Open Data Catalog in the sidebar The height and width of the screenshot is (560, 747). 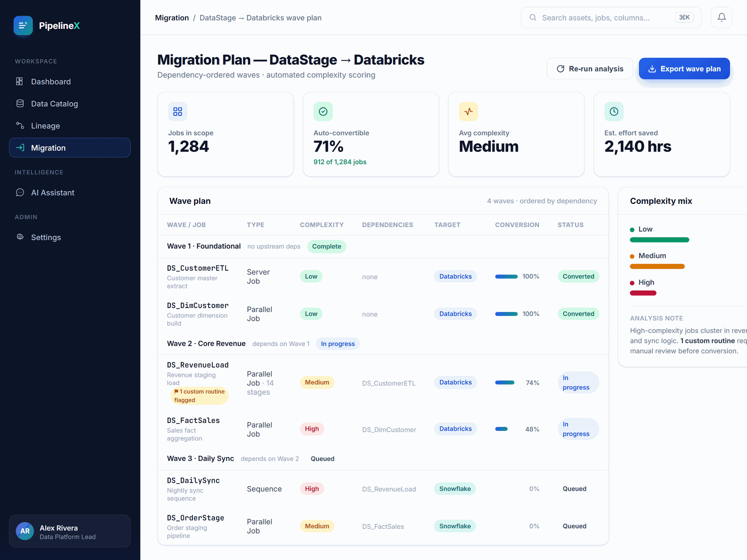point(70,103)
